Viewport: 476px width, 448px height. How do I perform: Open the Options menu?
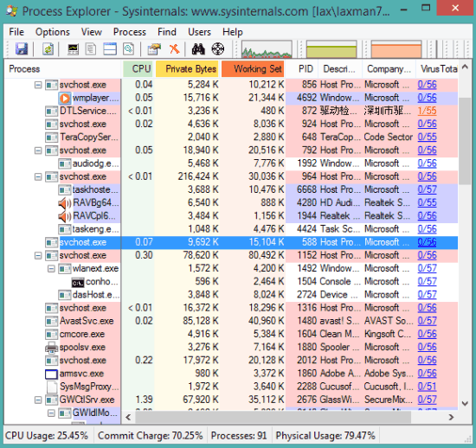[x=53, y=32]
